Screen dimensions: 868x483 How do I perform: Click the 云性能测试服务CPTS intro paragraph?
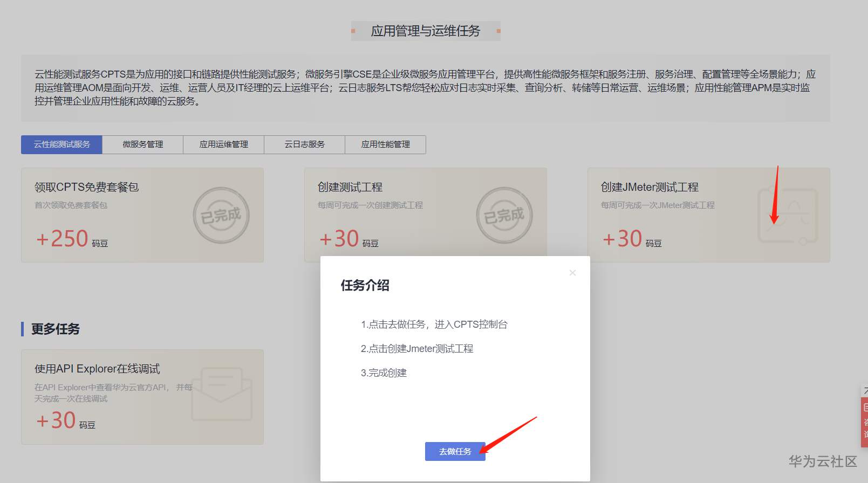pos(425,87)
